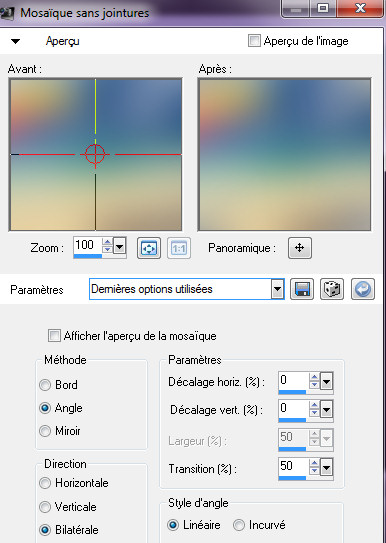Increase the Décalage vert. value with up arrow

click(314, 405)
